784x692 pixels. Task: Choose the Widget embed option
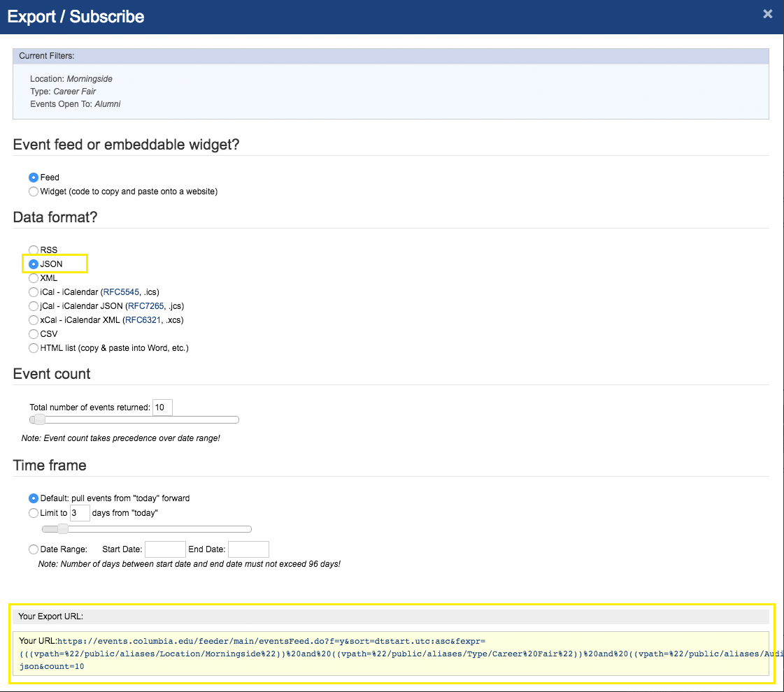[x=34, y=192]
